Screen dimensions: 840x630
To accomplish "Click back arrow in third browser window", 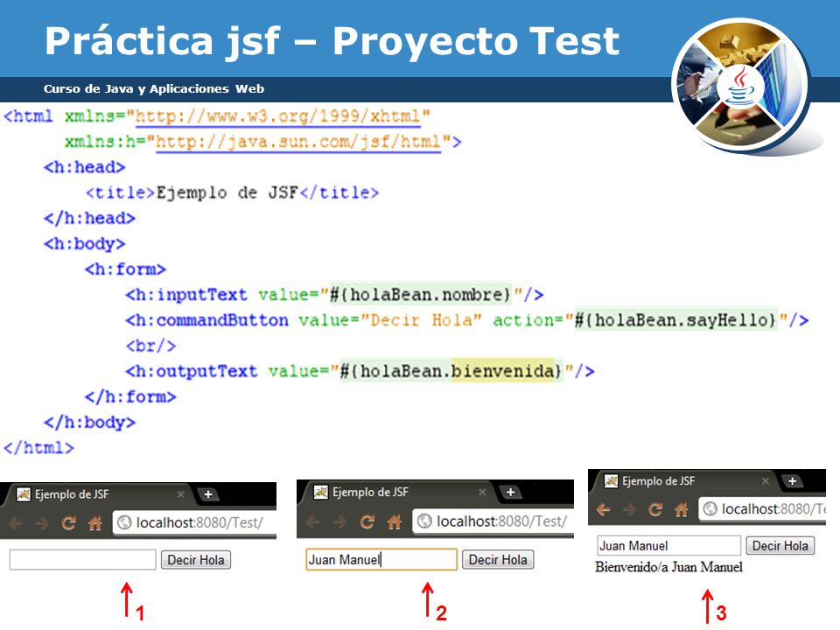I will coord(603,509).
